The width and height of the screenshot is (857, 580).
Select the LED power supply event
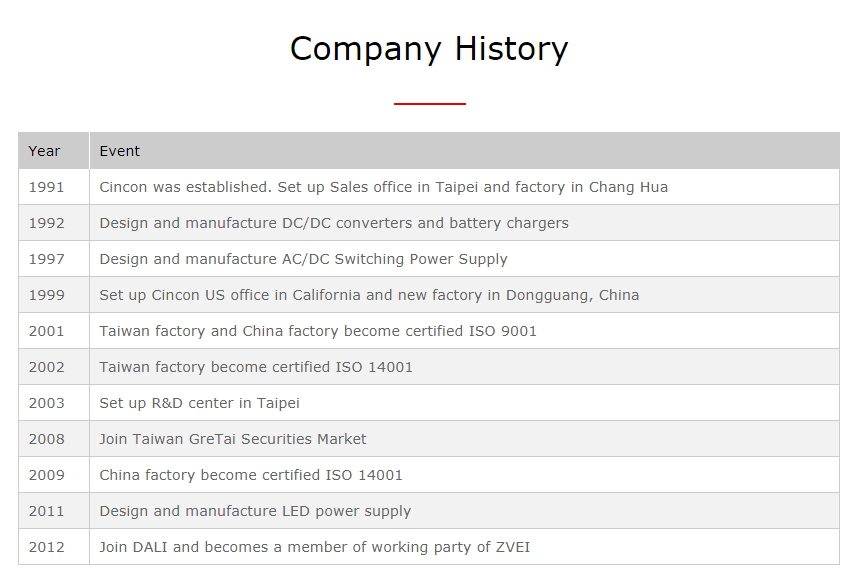[255, 512]
